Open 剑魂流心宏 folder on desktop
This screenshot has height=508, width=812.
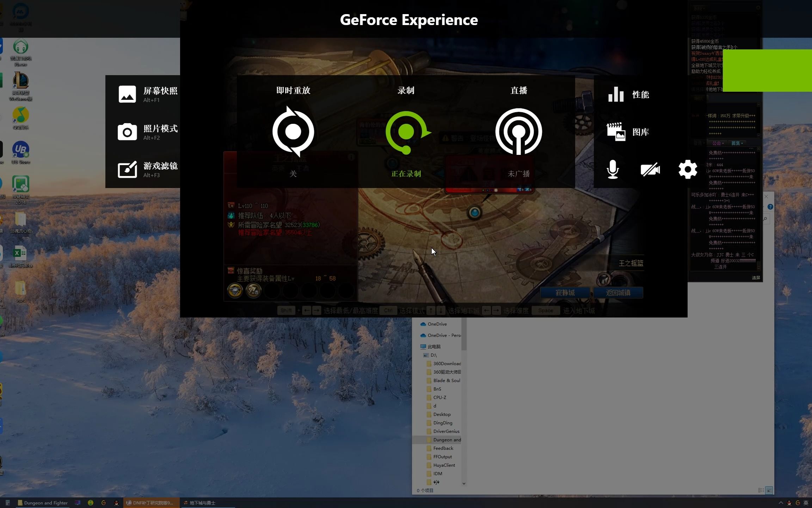21,222
